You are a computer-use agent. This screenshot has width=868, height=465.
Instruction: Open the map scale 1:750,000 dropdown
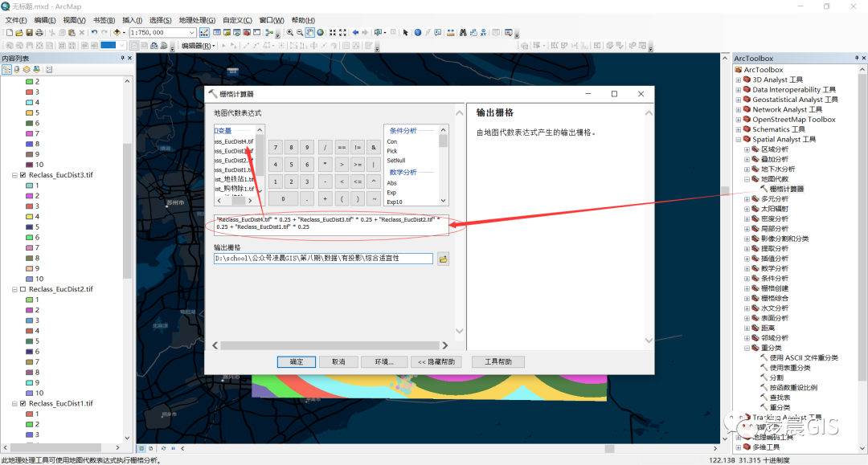point(191,33)
